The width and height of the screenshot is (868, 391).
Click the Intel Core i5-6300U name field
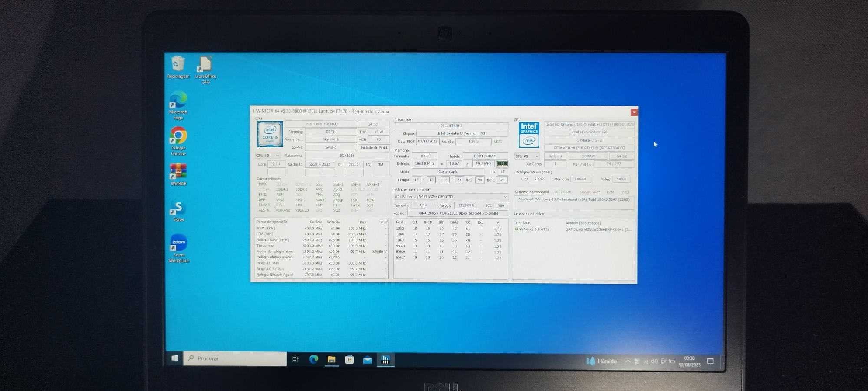tap(321, 124)
